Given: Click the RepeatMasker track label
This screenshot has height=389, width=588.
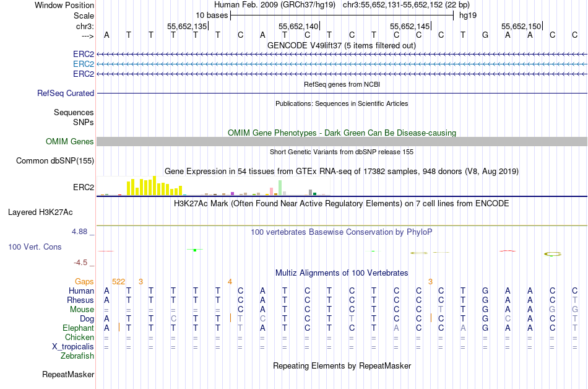Looking at the screenshot, I should (x=68, y=374).
